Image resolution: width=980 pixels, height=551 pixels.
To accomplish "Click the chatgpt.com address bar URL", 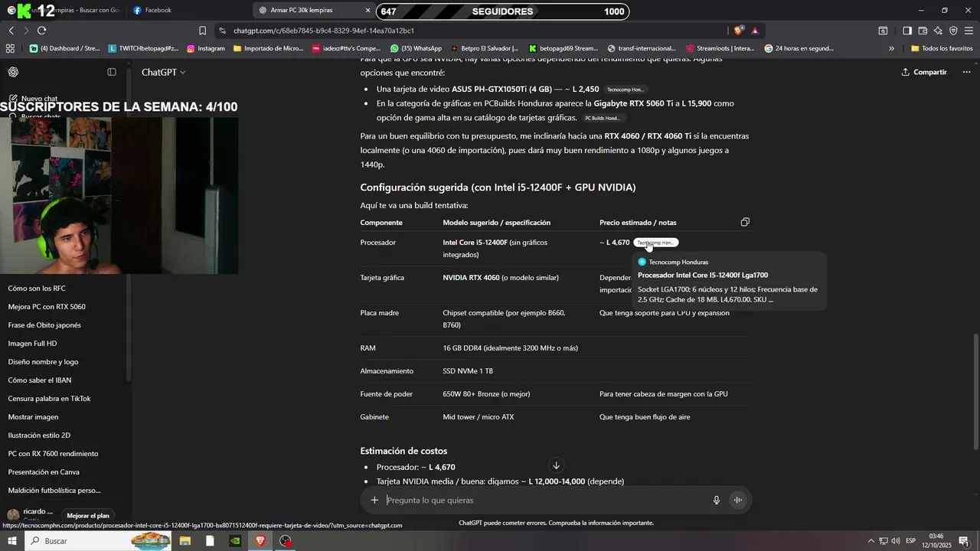I will click(x=324, y=31).
